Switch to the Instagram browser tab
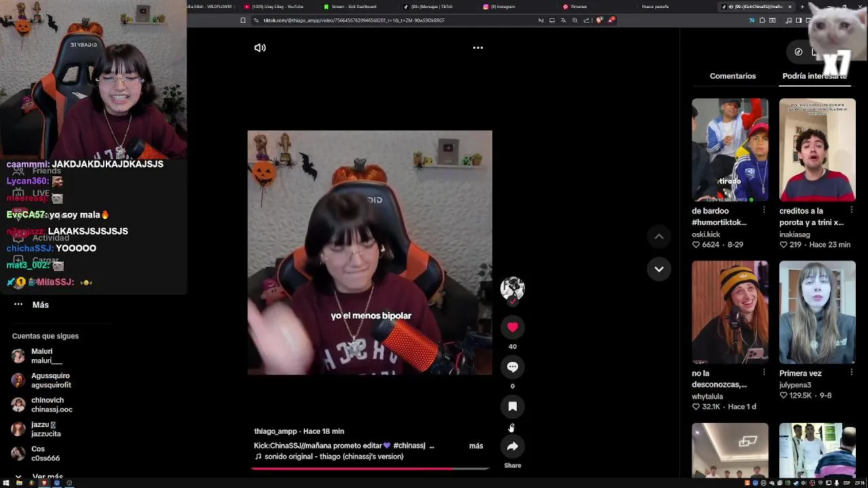 [502, 7]
